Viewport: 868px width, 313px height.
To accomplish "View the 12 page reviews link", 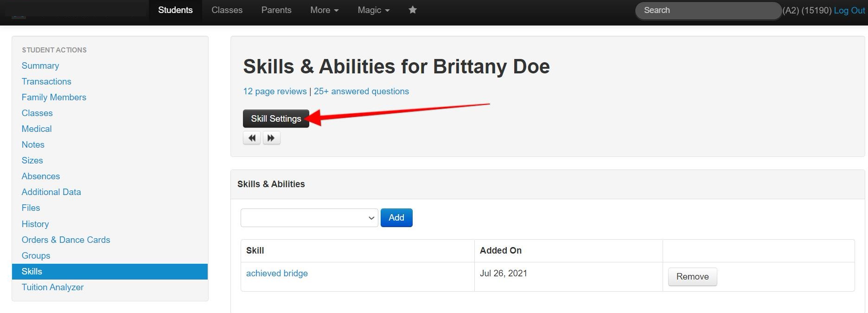I will [x=274, y=91].
